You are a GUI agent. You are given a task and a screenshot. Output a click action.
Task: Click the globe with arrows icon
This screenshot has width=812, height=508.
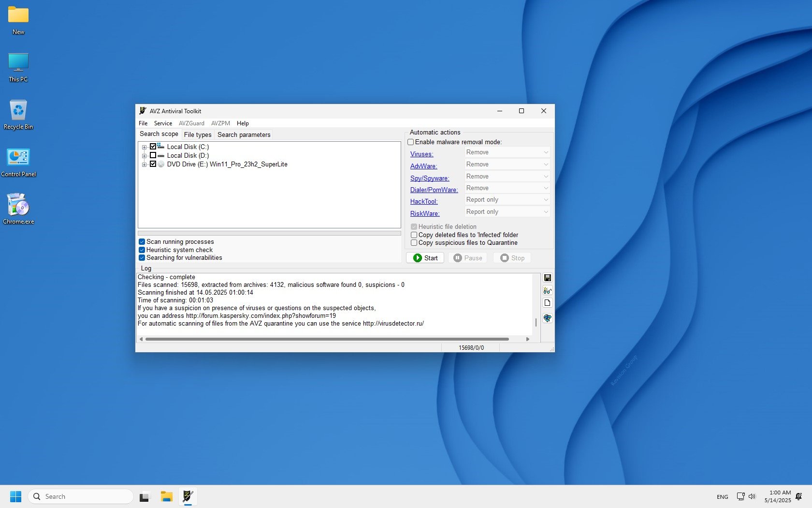pyautogui.click(x=547, y=318)
